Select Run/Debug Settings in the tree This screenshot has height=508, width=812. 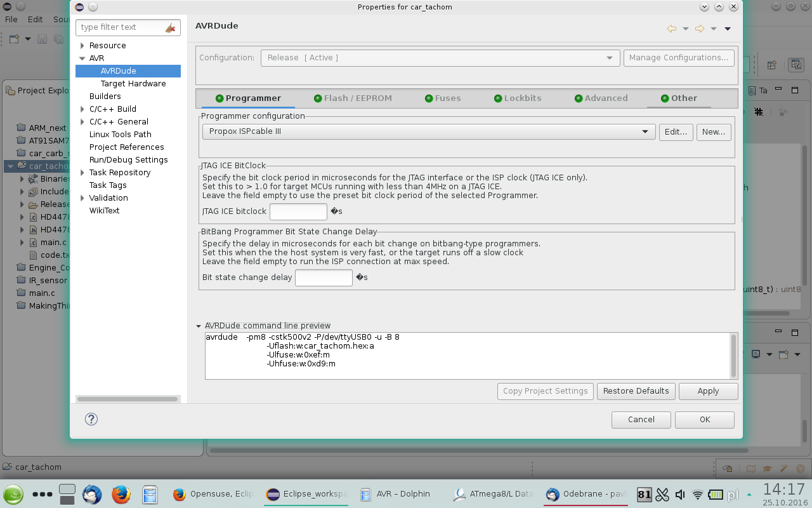coord(129,160)
